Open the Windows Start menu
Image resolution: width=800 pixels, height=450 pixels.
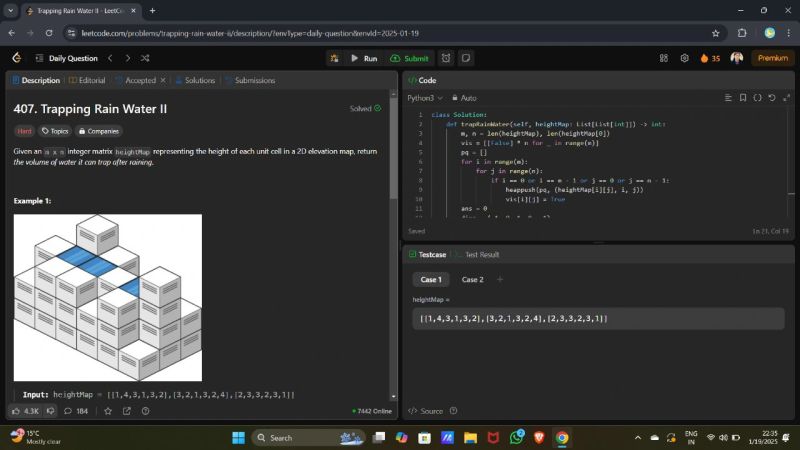click(238, 438)
